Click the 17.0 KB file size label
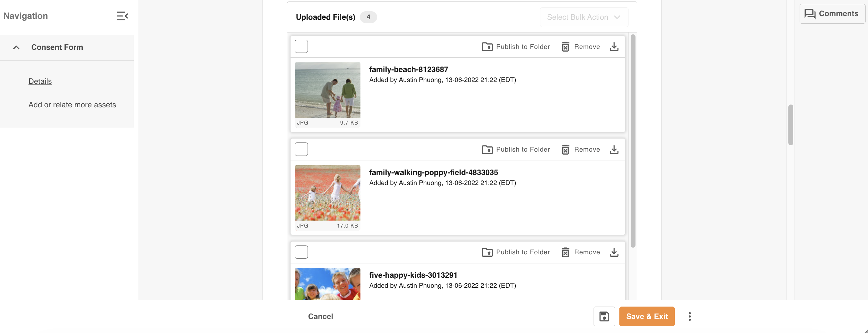The height and width of the screenshot is (333, 868). pyautogui.click(x=347, y=226)
